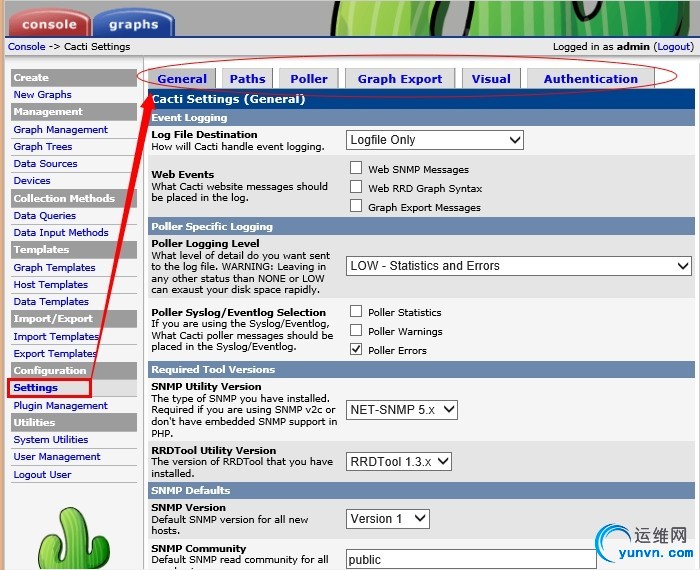Click the SNMP Utility Version label
The height and width of the screenshot is (570, 700).
pyautogui.click(x=206, y=387)
